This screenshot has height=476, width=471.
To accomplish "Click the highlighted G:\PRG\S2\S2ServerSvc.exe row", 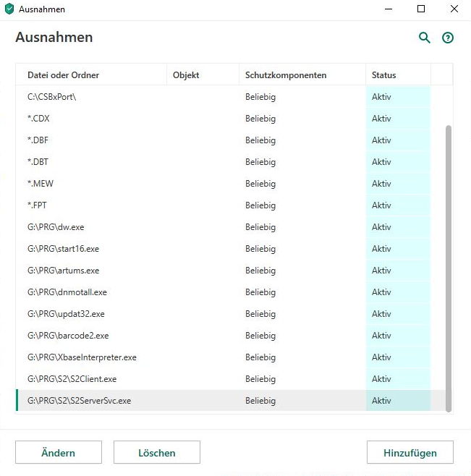I will coord(231,401).
